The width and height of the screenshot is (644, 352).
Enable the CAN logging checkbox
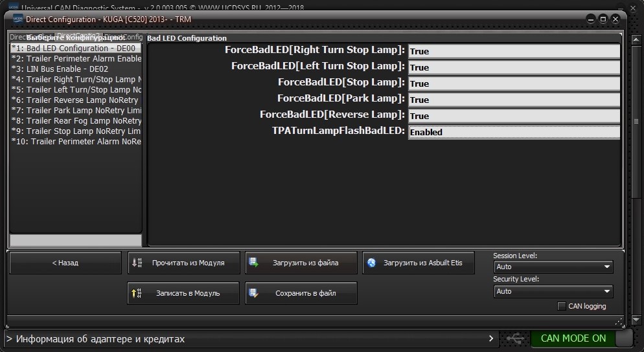562,306
